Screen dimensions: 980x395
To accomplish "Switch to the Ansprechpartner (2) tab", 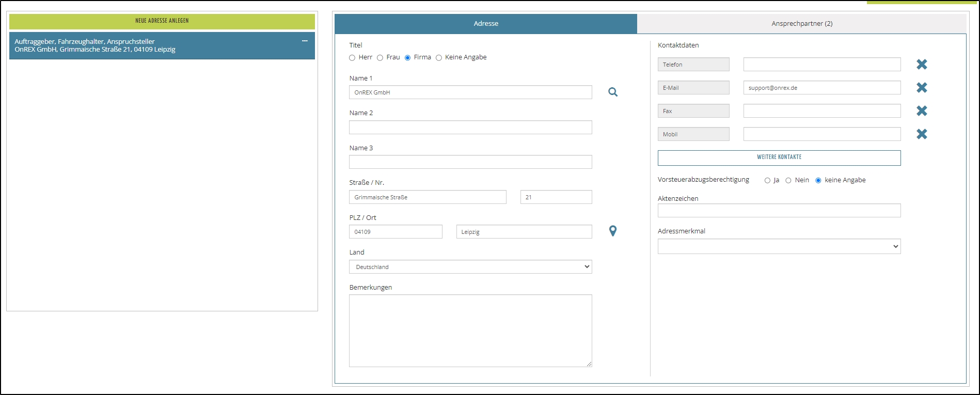I will point(801,24).
